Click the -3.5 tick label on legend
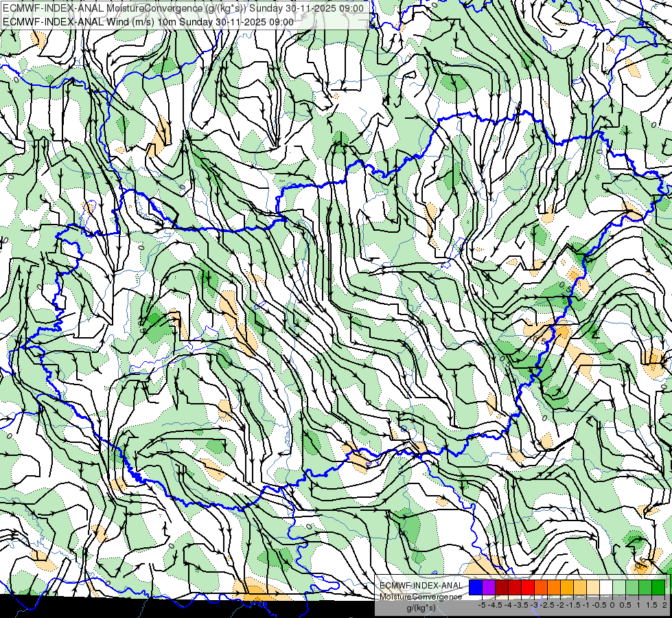The height and width of the screenshot is (618, 672). [521, 605]
